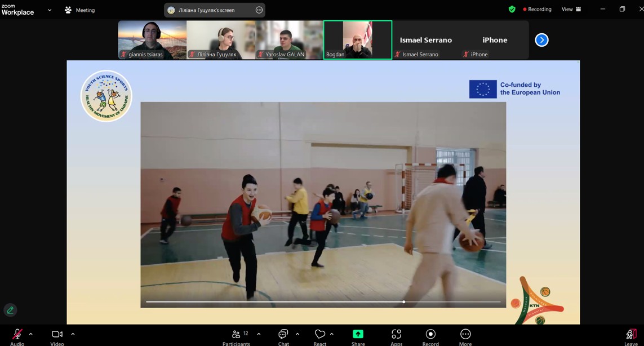The image size is (644, 346).
Task: Select the Meeting tab at top
Action: (79, 10)
